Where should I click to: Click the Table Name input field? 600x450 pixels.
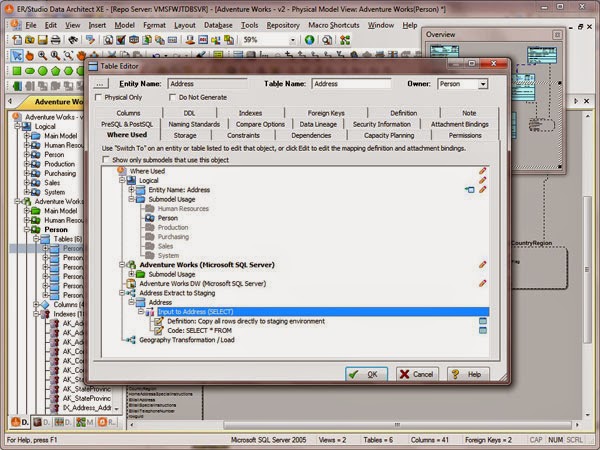tap(351, 84)
